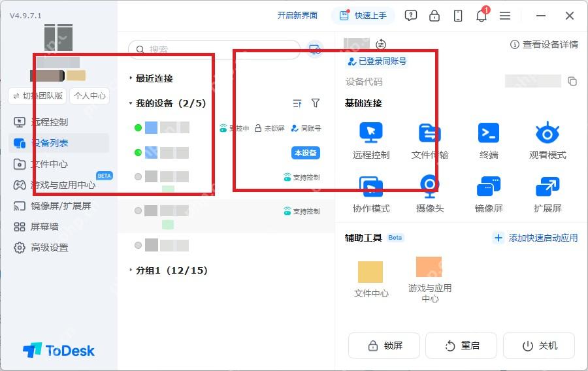Focus the 搜索 device search field

214,49
